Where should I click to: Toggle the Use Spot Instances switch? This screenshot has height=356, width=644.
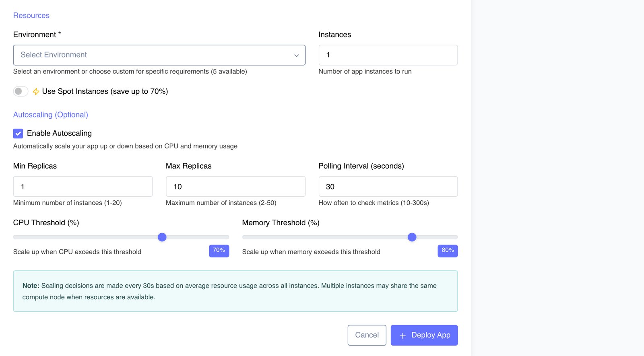pos(21,91)
